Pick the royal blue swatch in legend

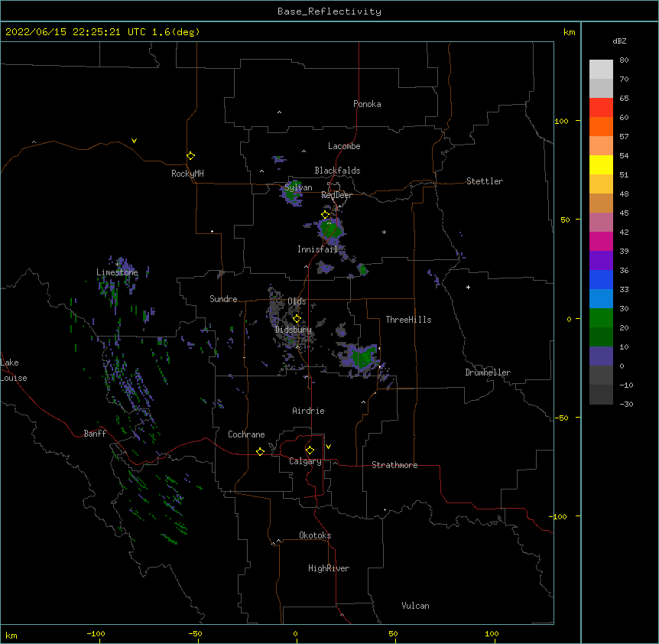point(601,279)
